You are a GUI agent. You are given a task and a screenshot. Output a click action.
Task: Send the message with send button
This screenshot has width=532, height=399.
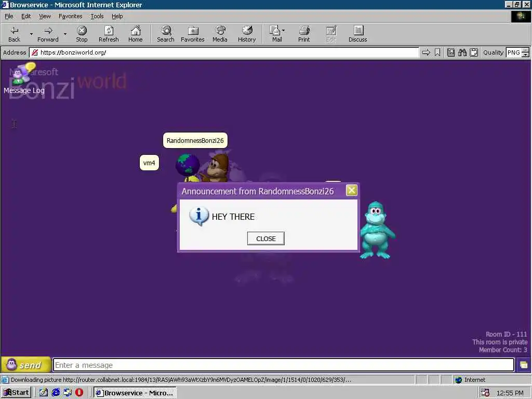coord(26,365)
